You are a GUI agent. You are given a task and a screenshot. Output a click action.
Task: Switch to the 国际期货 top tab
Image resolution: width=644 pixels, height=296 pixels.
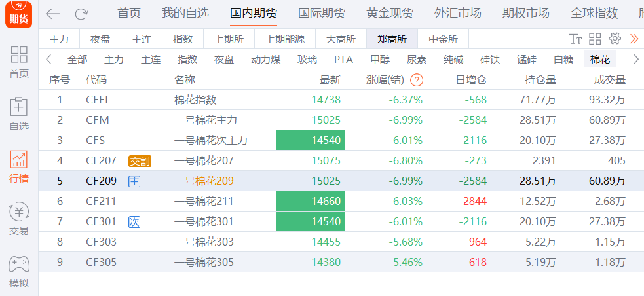tap(322, 13)
